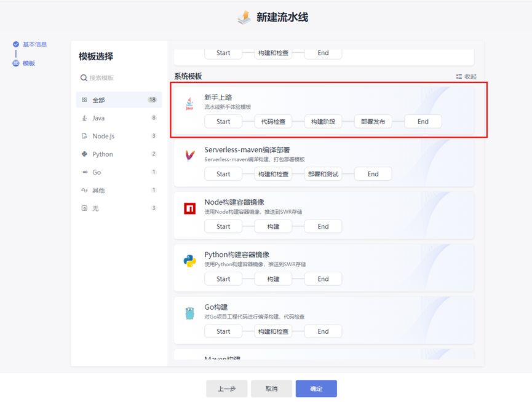Go back with 上一步 button
The image size is (532, 402).
click(x=227, y=388)
